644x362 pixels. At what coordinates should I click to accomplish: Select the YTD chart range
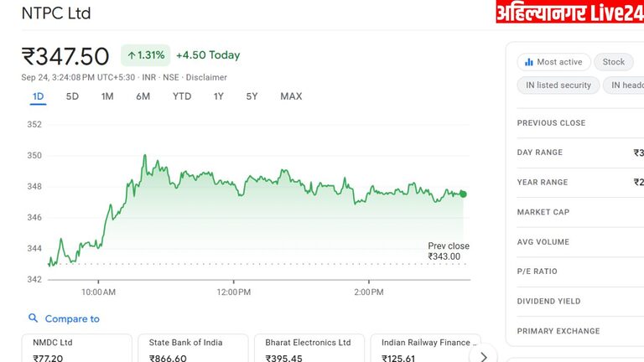click(x=182, y=96)
